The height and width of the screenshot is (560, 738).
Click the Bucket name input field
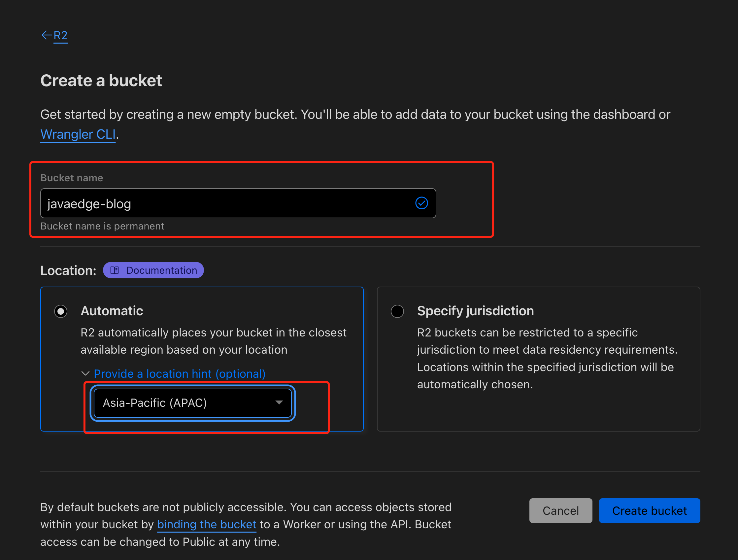pos(238,203)
